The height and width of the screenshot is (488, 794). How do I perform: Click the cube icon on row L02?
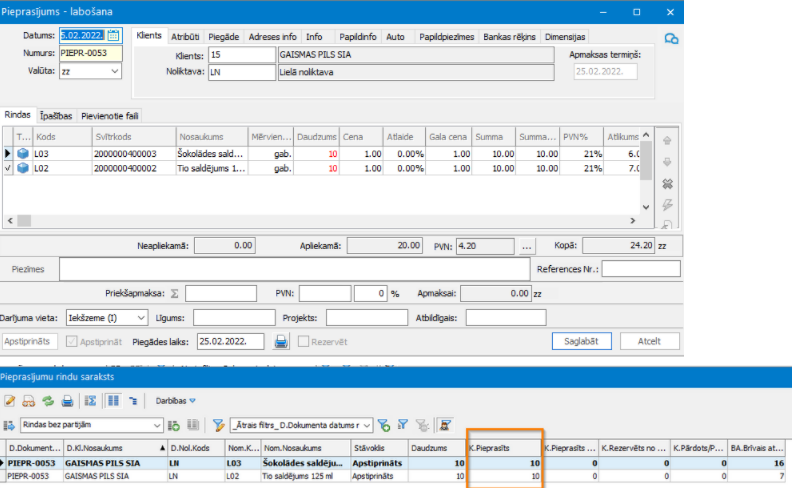pyautogui.click(x=23, y=168)
